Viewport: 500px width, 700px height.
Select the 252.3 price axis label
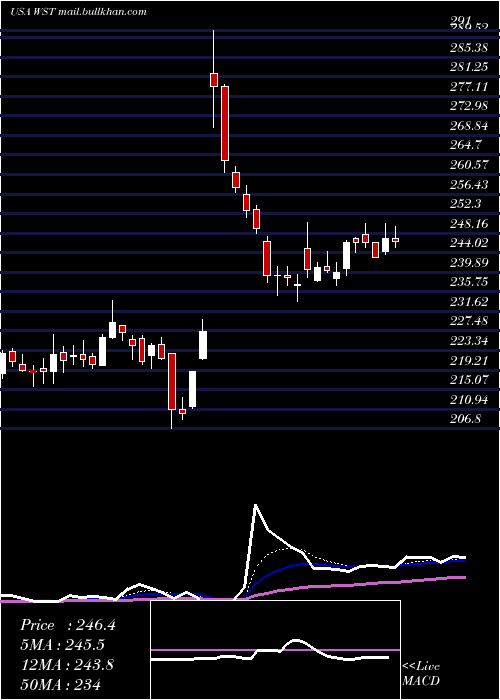[x=467, y=204]
